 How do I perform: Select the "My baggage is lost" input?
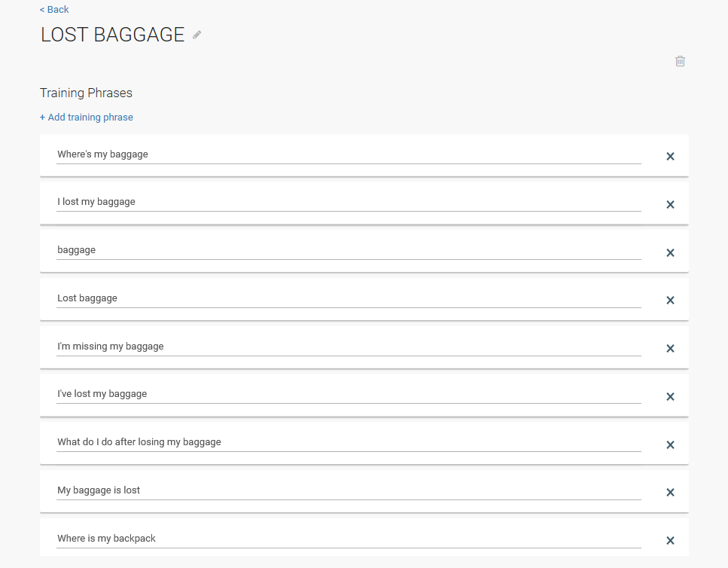click(x=349, y=490)
